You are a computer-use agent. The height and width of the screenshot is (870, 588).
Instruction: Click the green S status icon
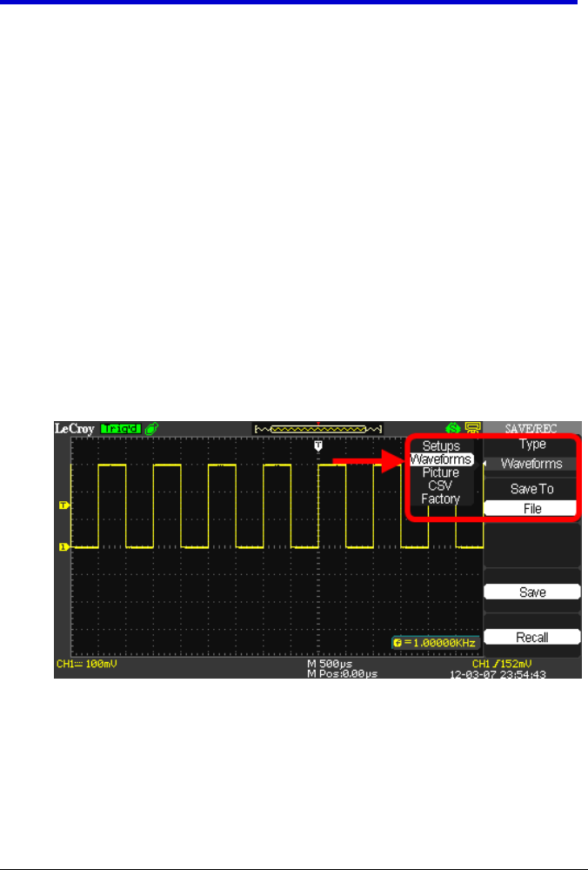(x=453, y=428)
